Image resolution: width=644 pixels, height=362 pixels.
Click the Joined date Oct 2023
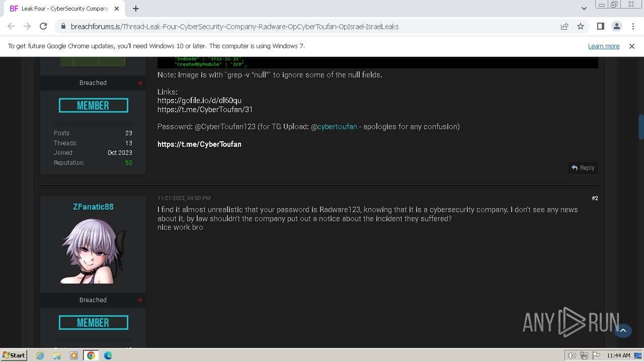[x=120, y=153]
